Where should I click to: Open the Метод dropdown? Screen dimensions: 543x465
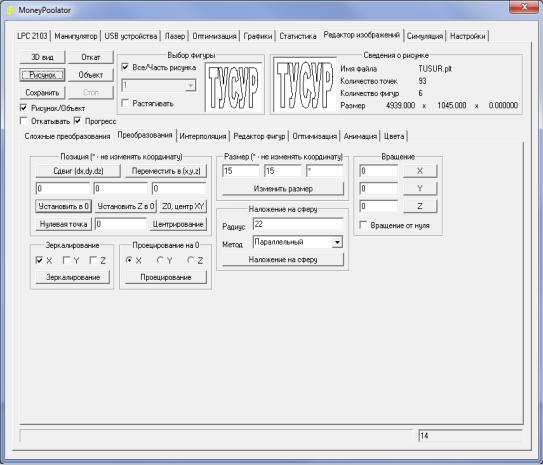(x=337, y=242)
